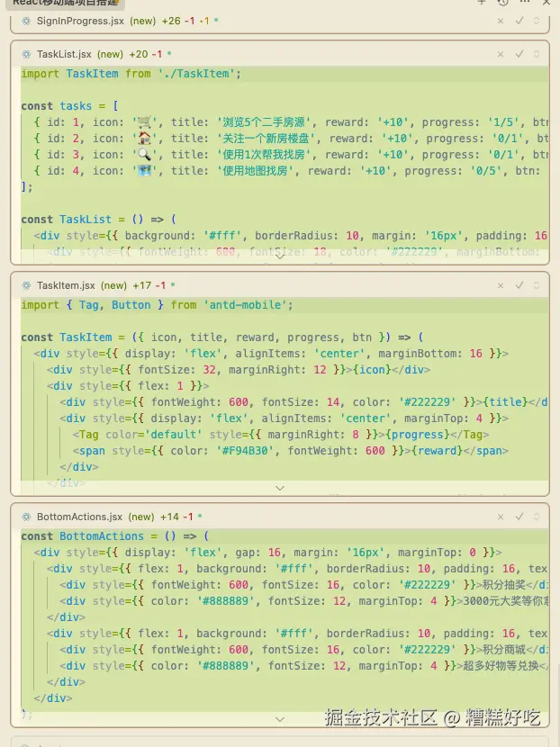Click React icon beside TaskItem.jsx
Screen dimensions: 560x747
tap(26, 285)
